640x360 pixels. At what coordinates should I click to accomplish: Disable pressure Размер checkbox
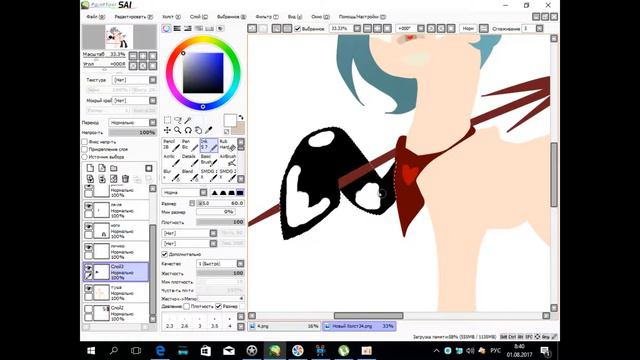pos(218,306)
